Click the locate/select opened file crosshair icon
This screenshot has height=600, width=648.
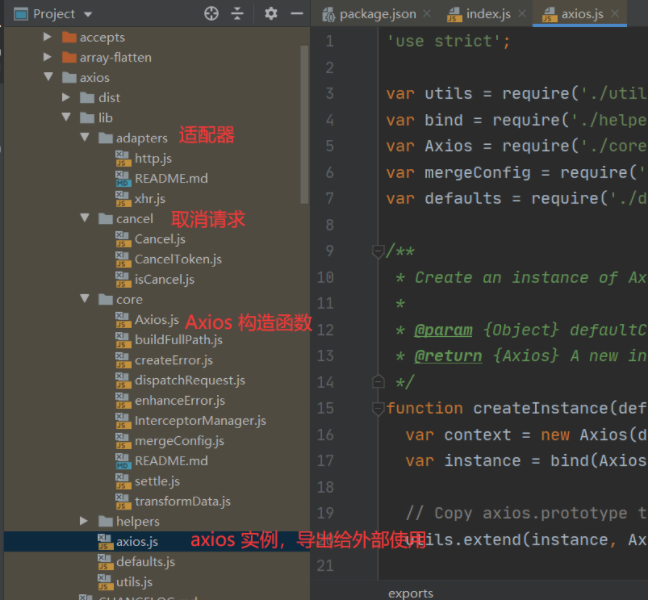coord(211,14)
